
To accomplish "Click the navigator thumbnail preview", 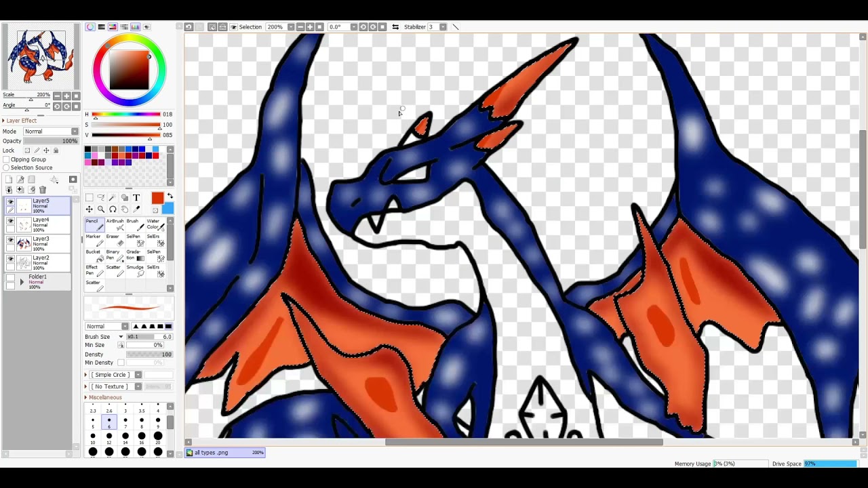I will [41, 56].
